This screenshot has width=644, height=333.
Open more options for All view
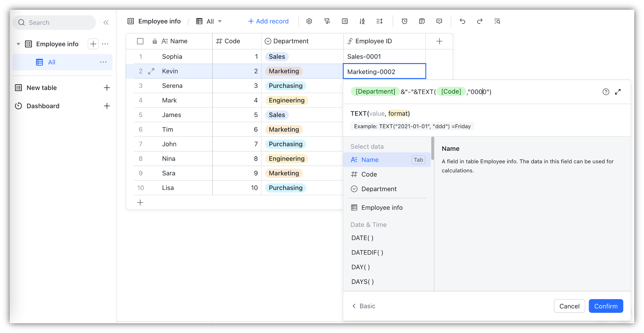[103, 62]
